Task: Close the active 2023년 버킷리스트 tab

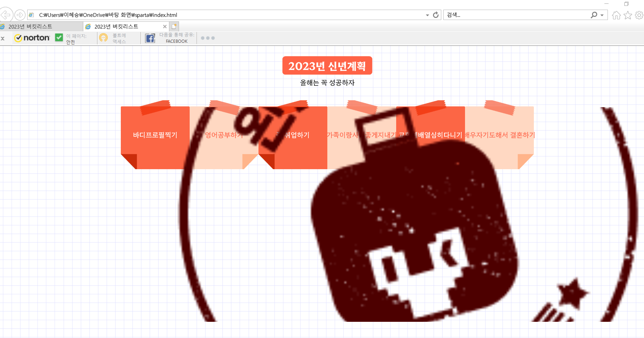Action: tap(165, 27)
